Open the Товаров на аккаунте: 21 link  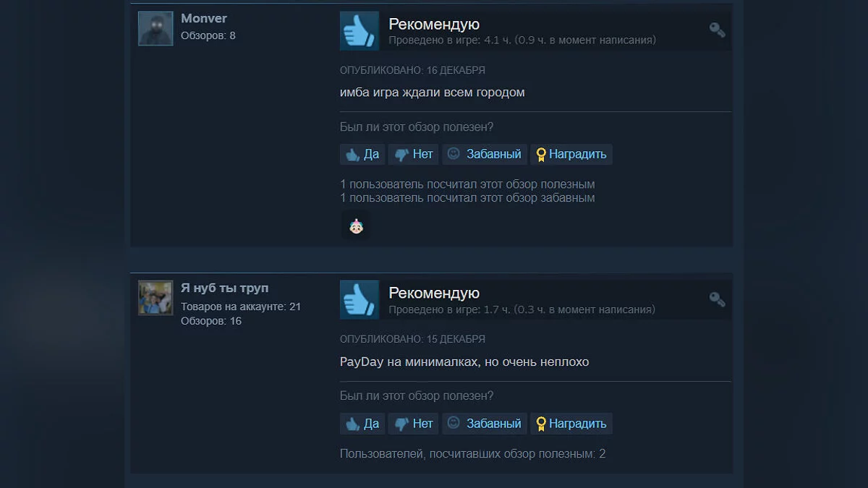pos(241,307)
